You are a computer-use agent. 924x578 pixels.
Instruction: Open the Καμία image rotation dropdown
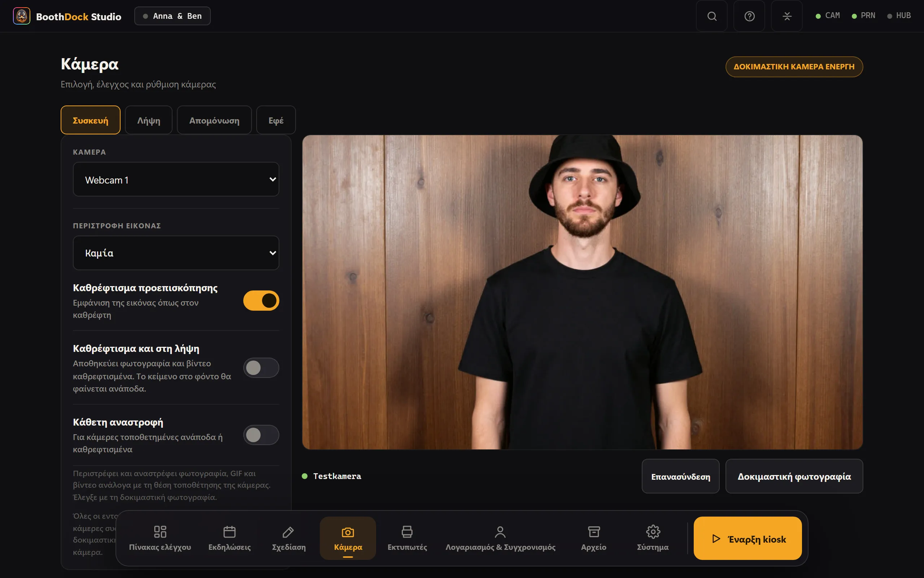click(x=176, y=253)
